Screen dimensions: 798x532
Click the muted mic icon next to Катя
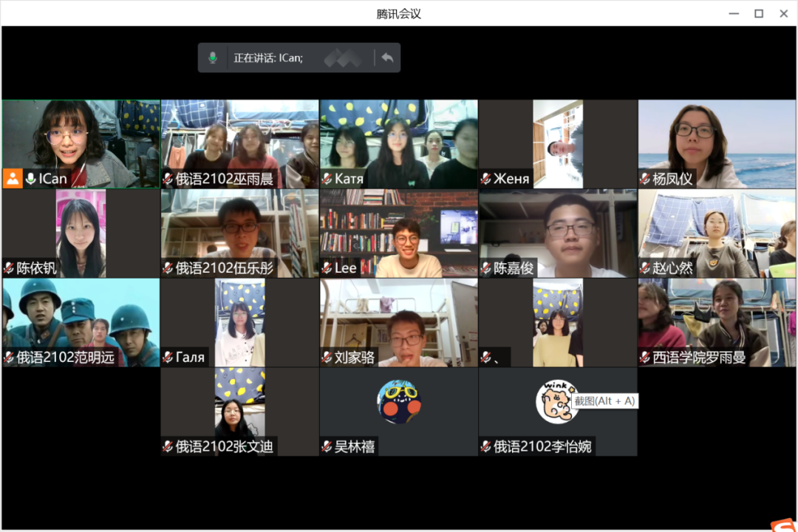327,179
